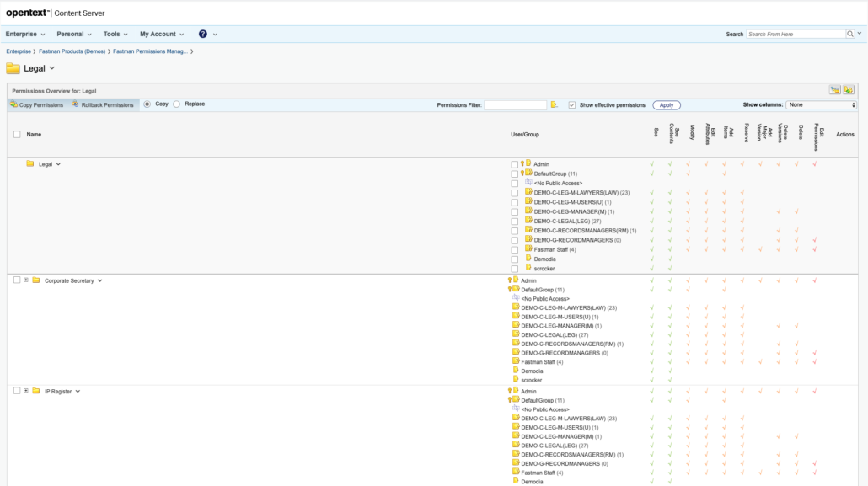Image resolution: width=868 pixels, height=486 pixels.
Task: Open the Tools menu
Action: [115, 34]
